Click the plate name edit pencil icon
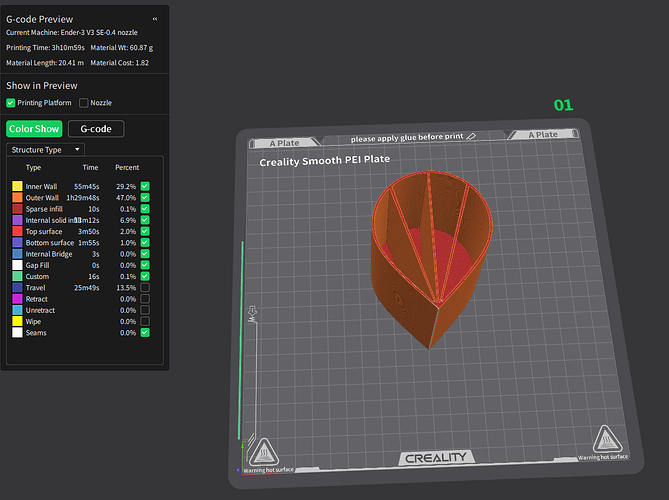The image size is (669, 500). pyautogui.click(x=471, y=137)
